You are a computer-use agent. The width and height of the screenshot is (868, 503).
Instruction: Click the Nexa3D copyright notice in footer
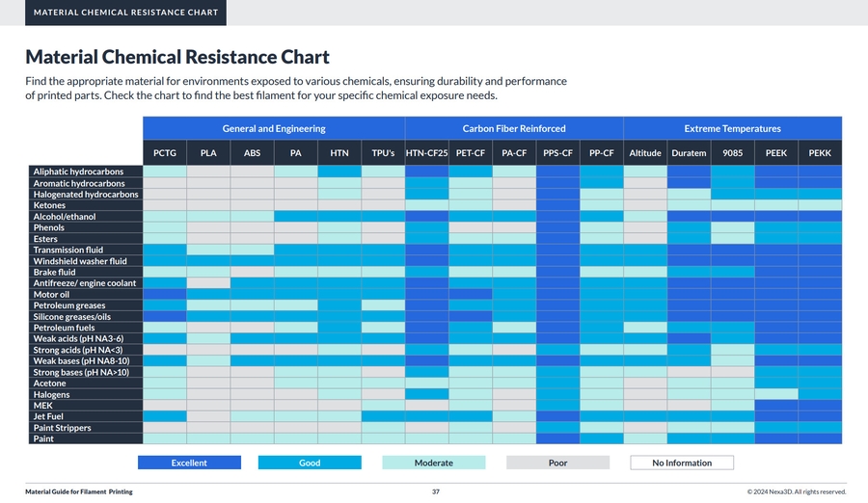click(796, 491)
